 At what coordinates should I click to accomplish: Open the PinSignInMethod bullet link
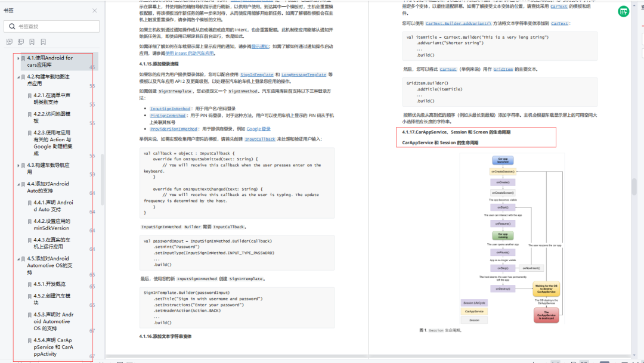168,116
